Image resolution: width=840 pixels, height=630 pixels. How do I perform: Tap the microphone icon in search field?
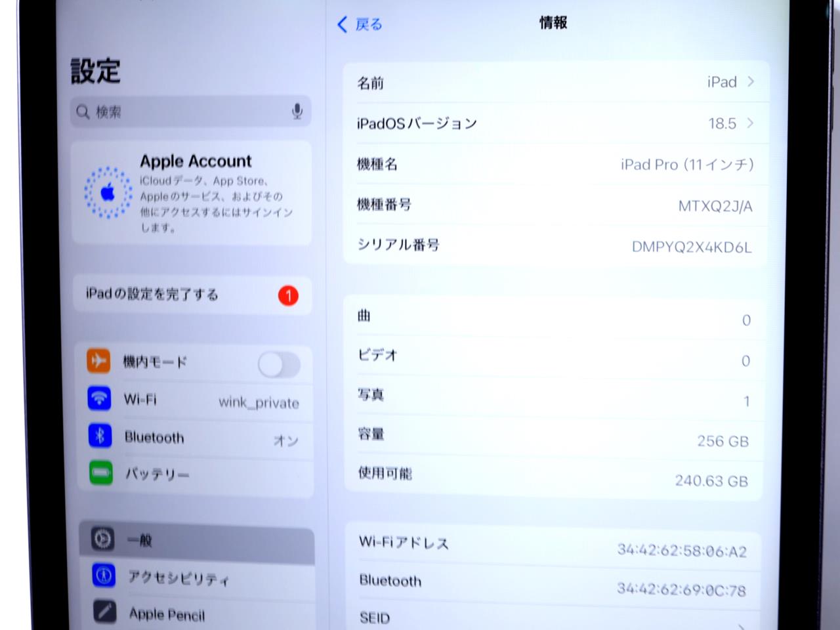tap(297, 111)
